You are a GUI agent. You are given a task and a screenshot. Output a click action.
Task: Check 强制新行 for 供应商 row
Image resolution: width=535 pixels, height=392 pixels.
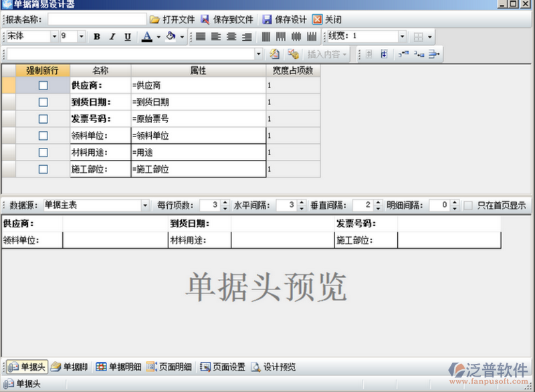[43, 86]
